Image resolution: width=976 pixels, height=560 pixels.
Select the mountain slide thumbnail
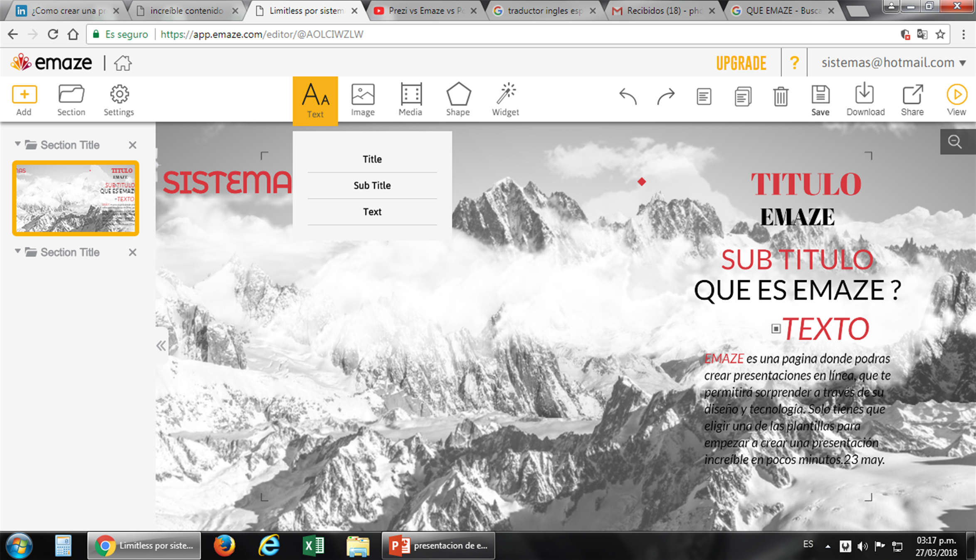(75, 198)
